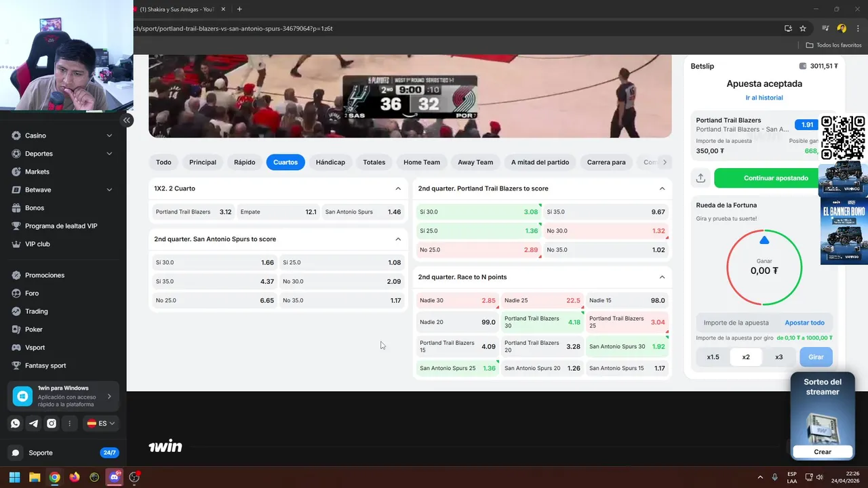
Task: Open Poker in the sidebar
Action: tap(33, 329)
